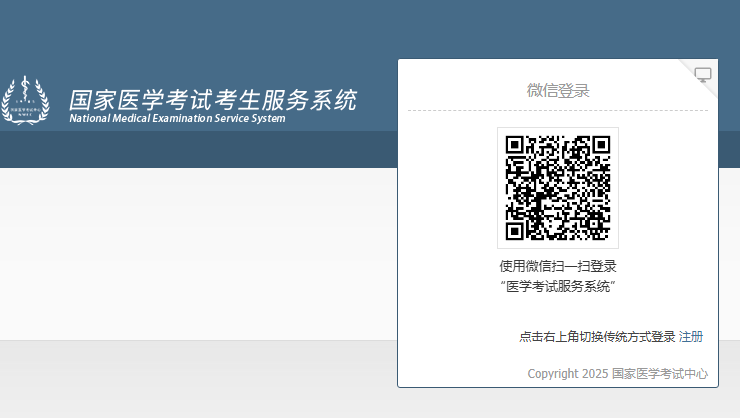Click the National Medical Examination Service System subtitle
This screenshot has height=418, width=740.
pos(177,118)
